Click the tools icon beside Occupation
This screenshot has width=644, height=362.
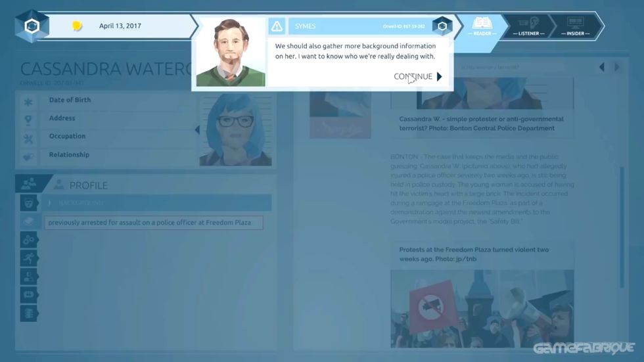28,139
